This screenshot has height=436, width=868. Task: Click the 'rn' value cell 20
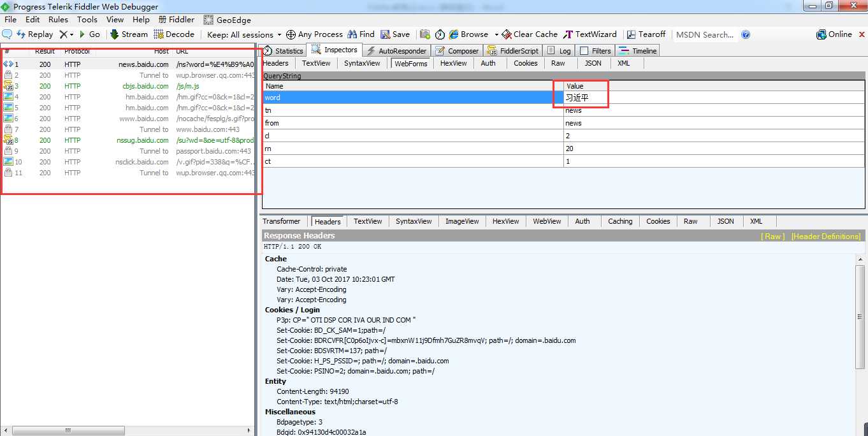(714, 149)
